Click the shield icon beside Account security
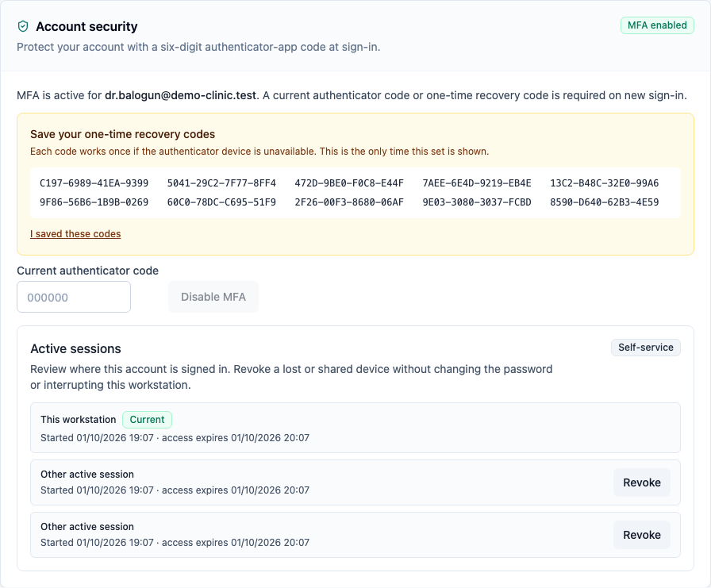 (23, 26)
